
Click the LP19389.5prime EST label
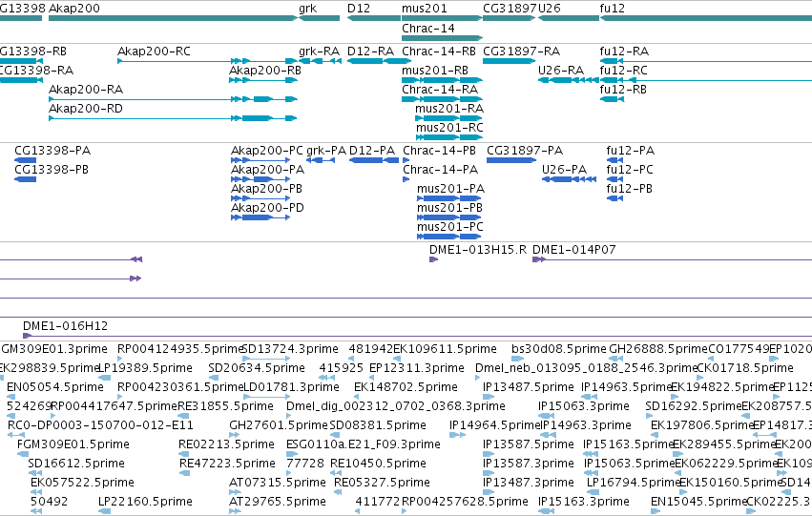point(146,368)
